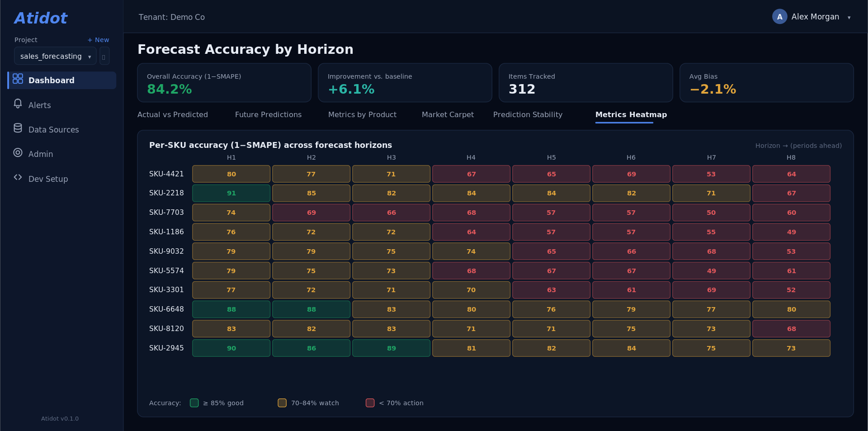
Task: Click the Horizon periods ahead note
Action: click(798, 146)
